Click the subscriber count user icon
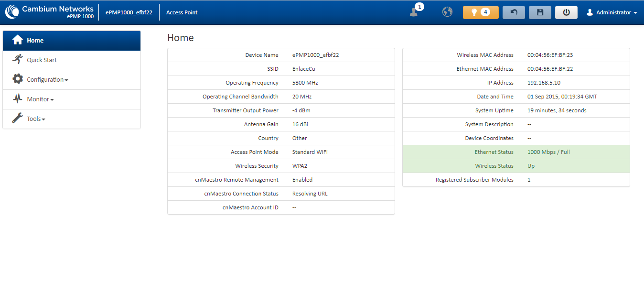Viewport: 644px width, 304px height. [x=415, y=12]
